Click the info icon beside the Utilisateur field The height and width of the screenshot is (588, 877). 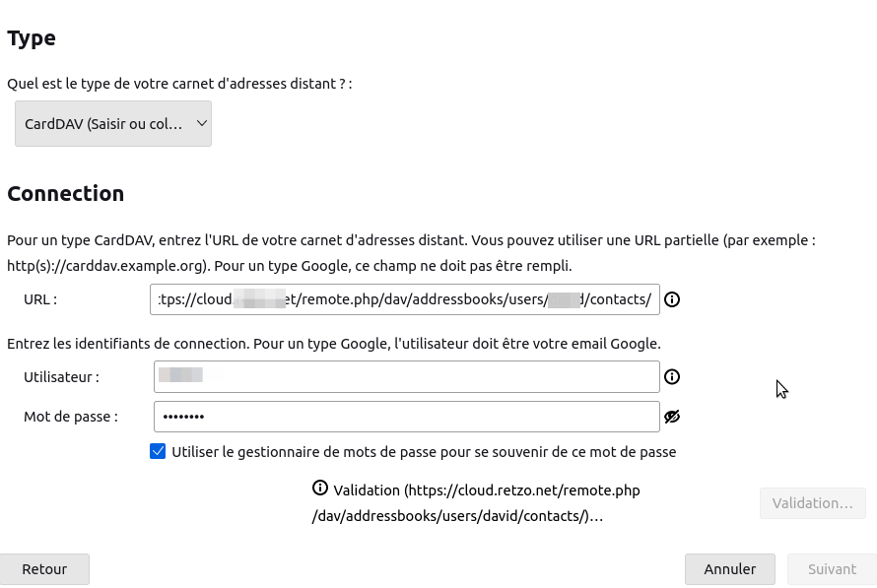(x=672, y=376)
